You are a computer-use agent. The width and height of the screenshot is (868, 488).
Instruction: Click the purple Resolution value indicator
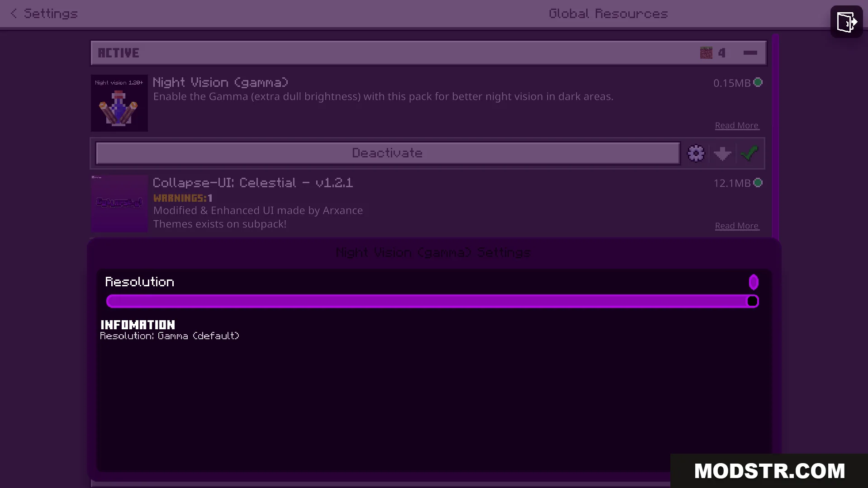[754, 282]
